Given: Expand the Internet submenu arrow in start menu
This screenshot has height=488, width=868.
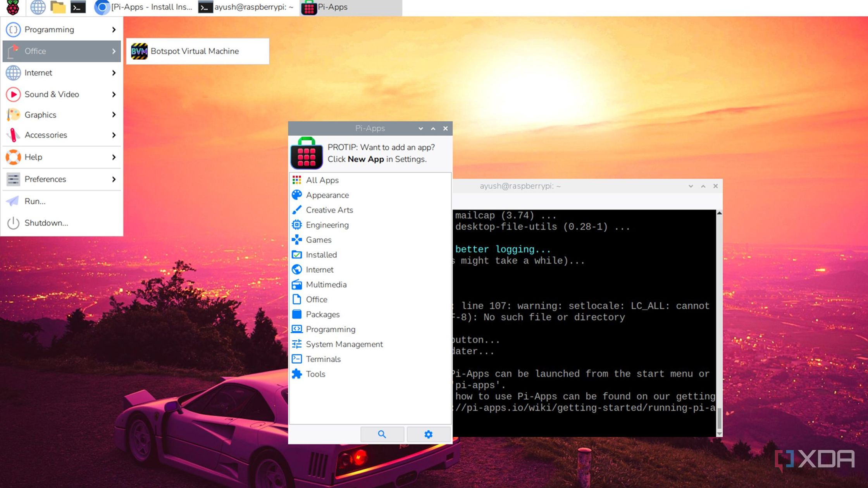Looking at the screenshot, I should pyautogui.click(x=114, y=73).
